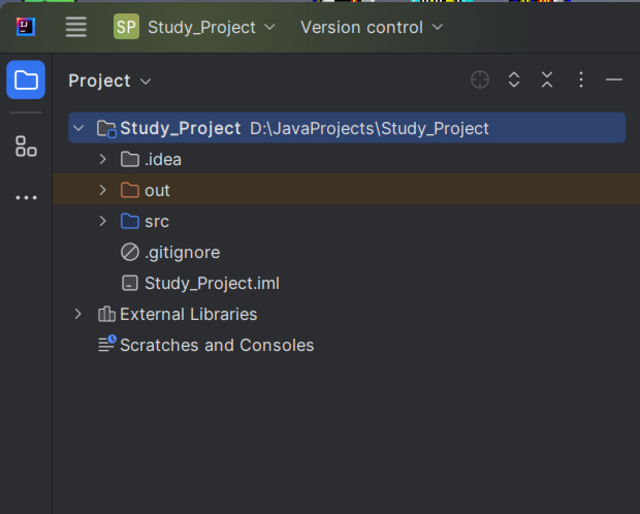Expand the out folder chevron

click(x=102, y=190)
